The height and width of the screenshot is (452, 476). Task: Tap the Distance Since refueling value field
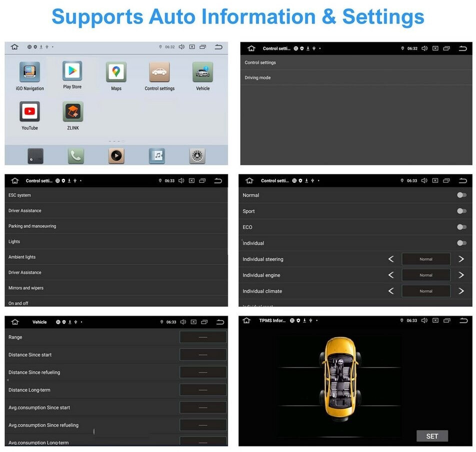tap(203, 372)
